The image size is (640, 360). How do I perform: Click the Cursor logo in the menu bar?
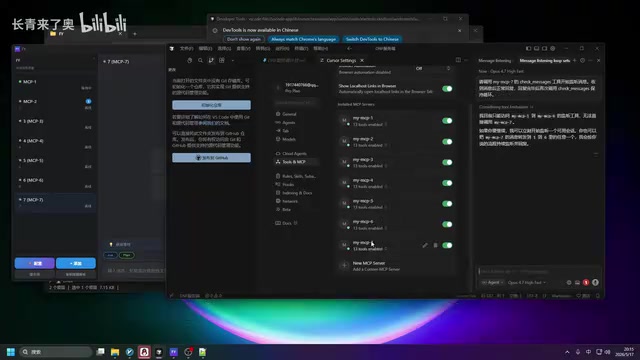tap(172, 49)
